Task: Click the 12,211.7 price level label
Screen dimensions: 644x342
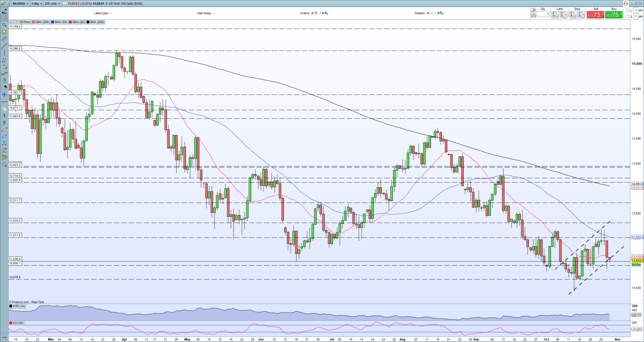Action: 15,201
